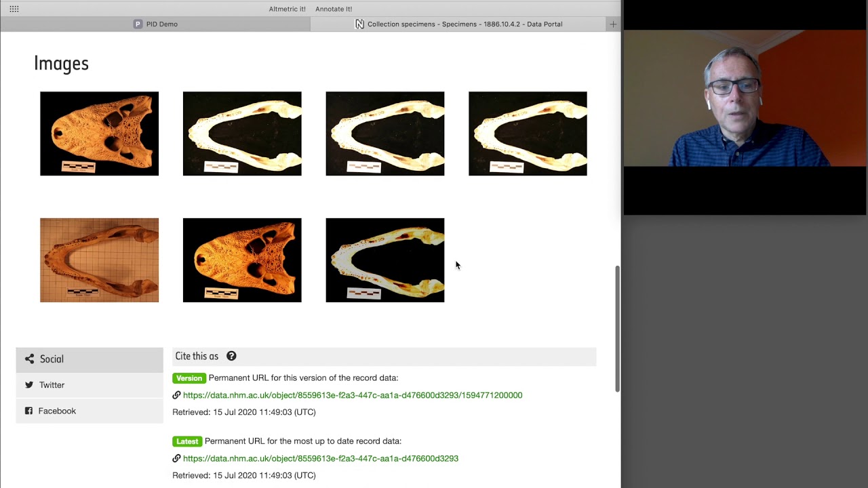Click the green Version badge
The height and width of the screenshot is (488, 868).
[189, 378]
